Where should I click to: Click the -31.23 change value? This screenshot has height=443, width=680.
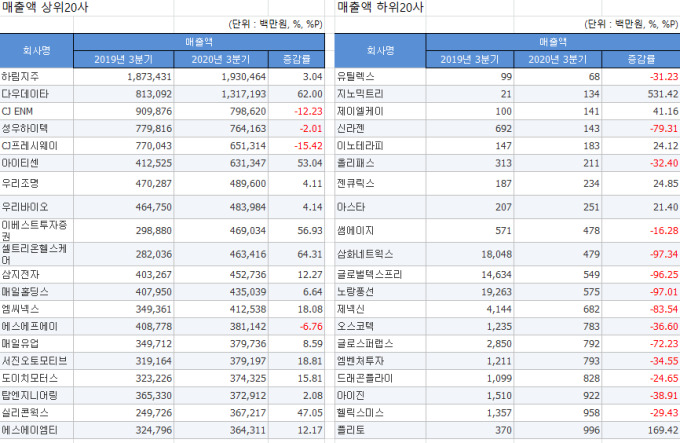(x=664, y=77)
